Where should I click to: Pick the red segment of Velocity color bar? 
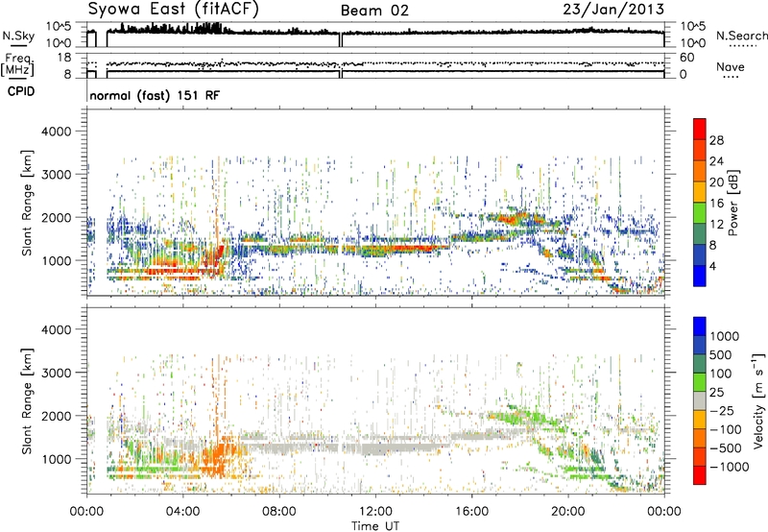click(x=700, y=475)
